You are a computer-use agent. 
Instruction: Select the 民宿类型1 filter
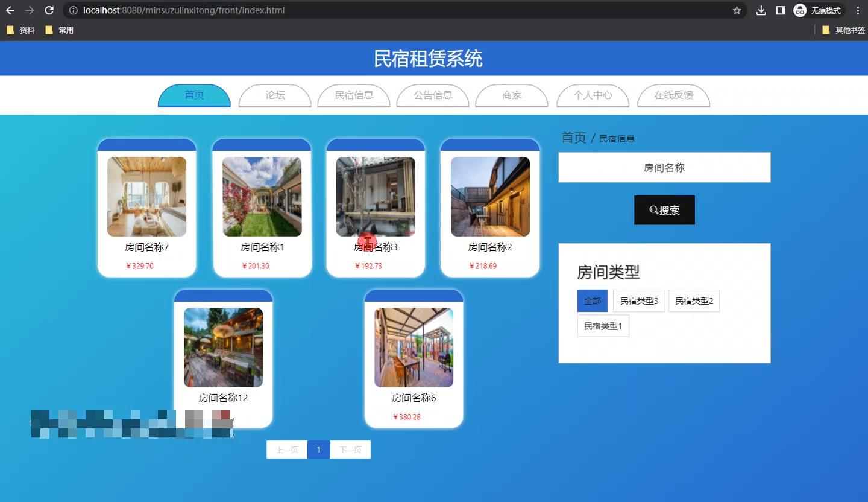603,326
